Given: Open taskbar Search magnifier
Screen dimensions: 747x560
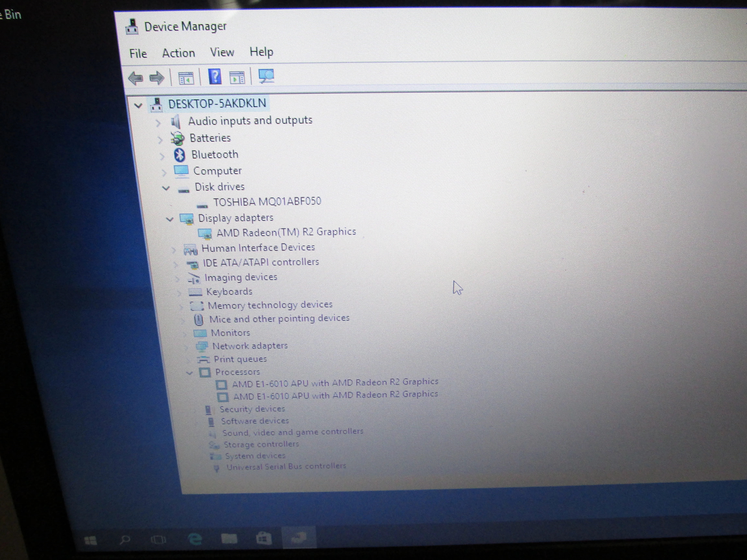Looking at the screenshot, I should [x=125, y=540].
